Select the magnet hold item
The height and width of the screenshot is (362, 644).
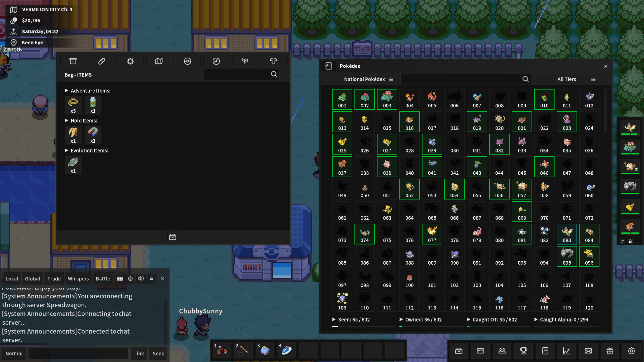pyautogui.click(x=93, y=135)
